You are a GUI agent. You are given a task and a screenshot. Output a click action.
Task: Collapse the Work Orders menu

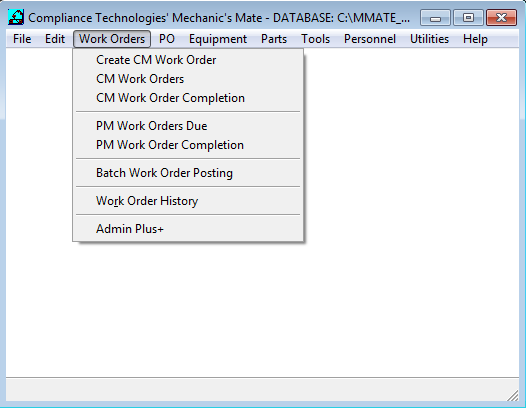coord(112,39)
